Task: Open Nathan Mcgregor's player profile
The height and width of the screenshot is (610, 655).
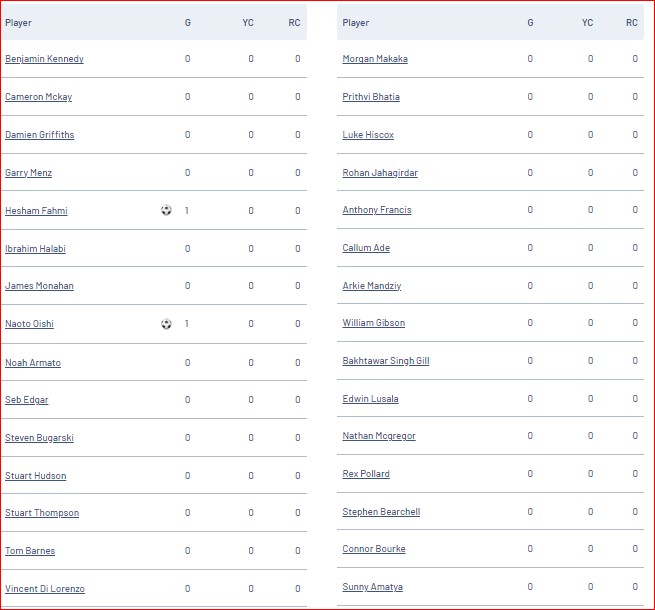Action: (x=379, y=436)
